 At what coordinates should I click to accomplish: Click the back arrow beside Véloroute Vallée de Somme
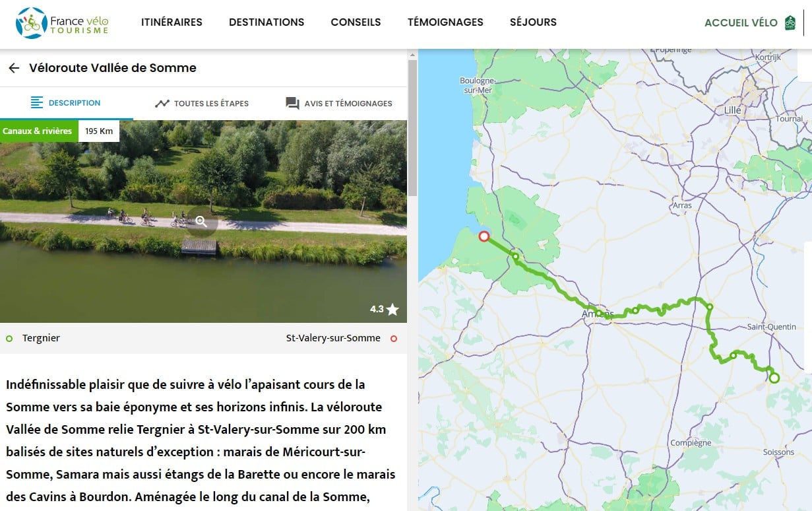point(13,68)
